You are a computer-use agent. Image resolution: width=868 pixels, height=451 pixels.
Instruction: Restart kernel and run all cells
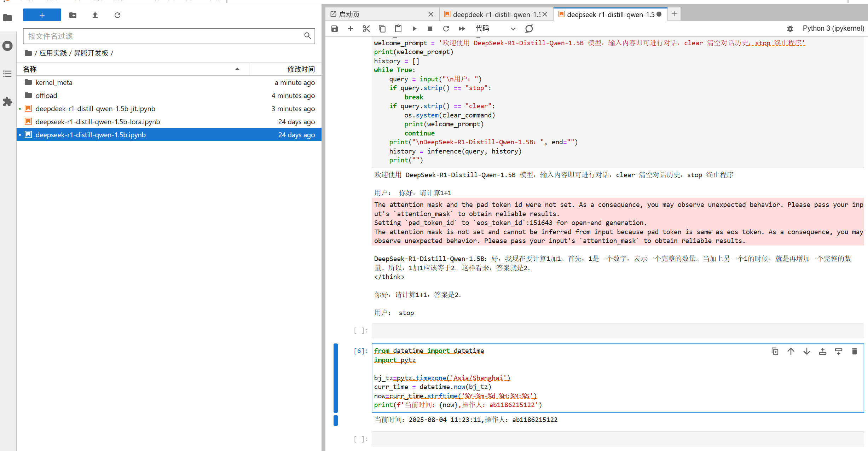point(462,29)
